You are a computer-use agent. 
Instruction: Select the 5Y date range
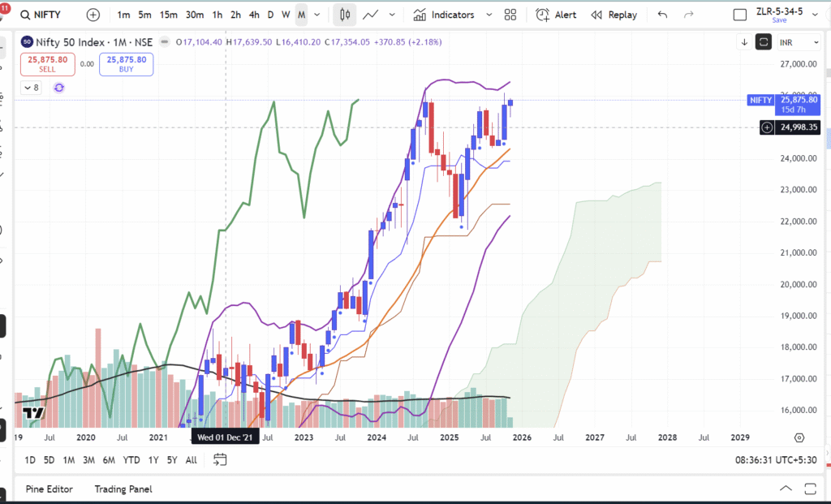[172, 460]
